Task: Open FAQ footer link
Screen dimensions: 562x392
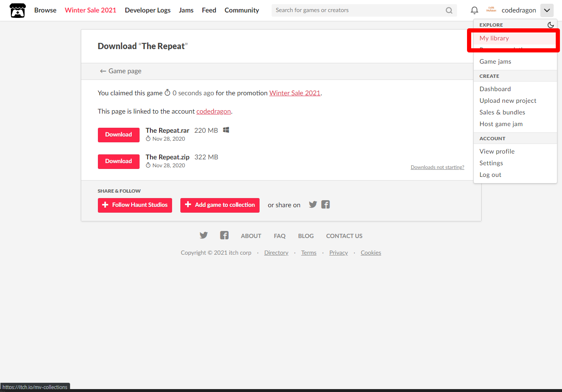Action: coord(280,236)
